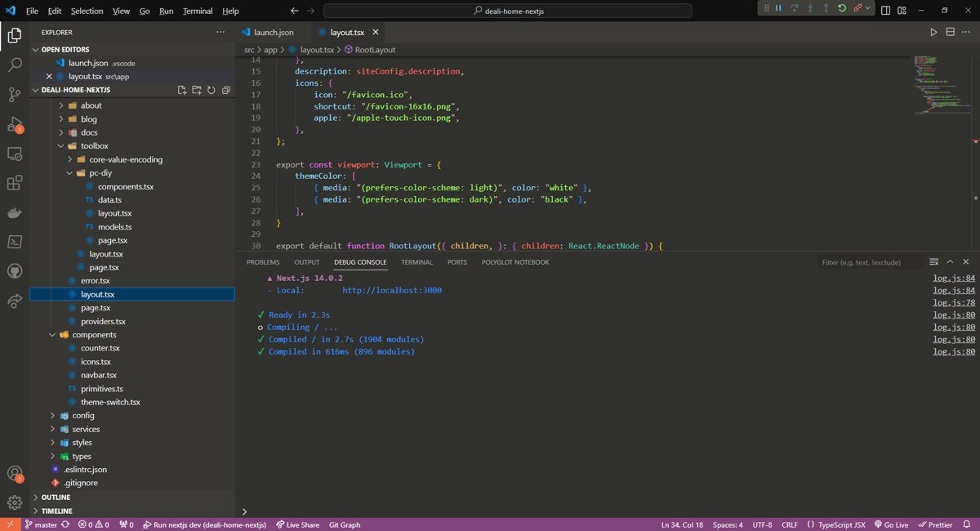Run the file with the play icon
Viewport: 980px width, 531px height.
pos(934,32)
